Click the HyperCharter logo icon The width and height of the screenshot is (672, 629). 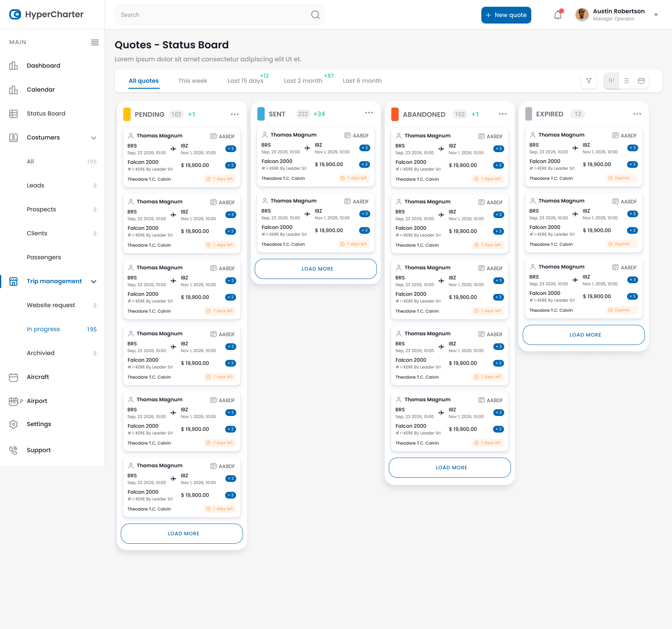pyautogui.click(x=15, y=14)
